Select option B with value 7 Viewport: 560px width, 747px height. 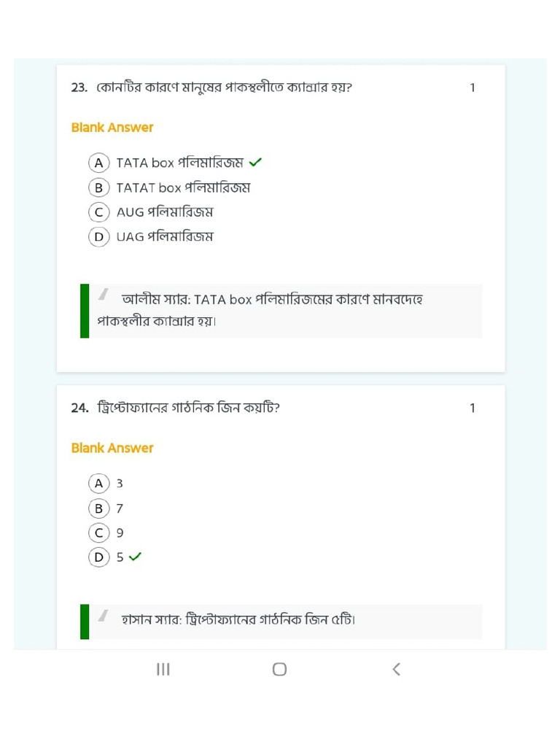tap(98, 508)
